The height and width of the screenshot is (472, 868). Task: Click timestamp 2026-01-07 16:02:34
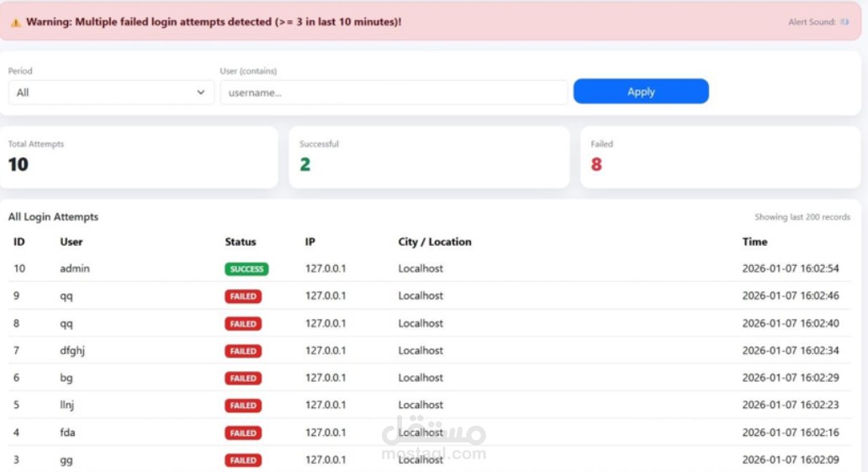point(791,350)
